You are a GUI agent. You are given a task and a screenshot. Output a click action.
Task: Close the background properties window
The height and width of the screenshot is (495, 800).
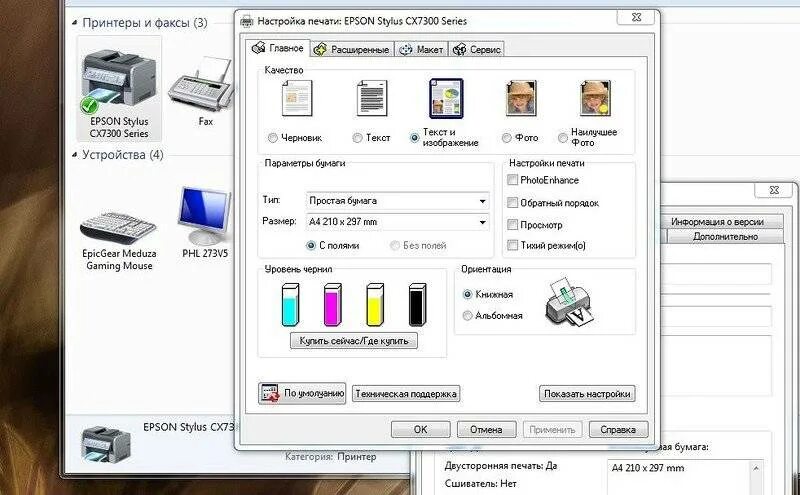[x=774, y=190]
